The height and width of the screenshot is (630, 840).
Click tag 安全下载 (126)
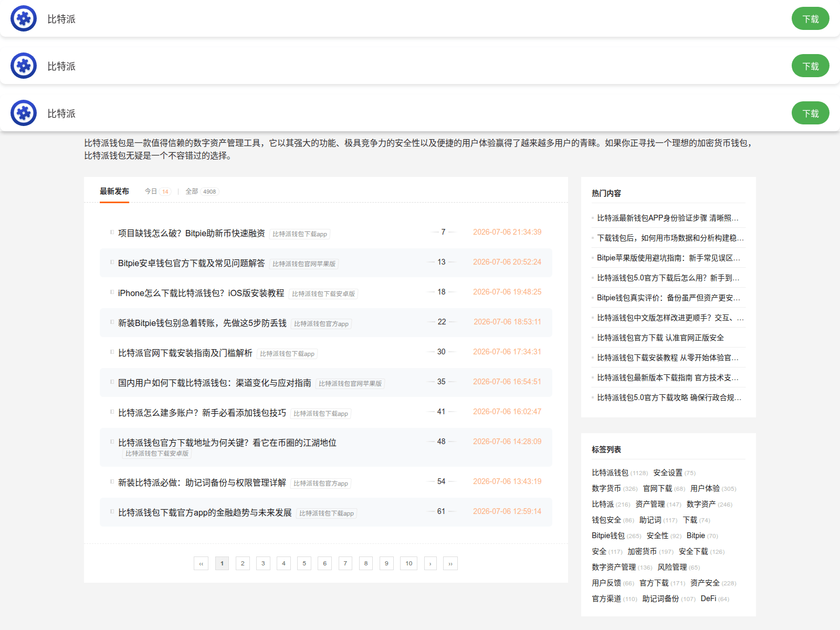click(x=701, y=551)
